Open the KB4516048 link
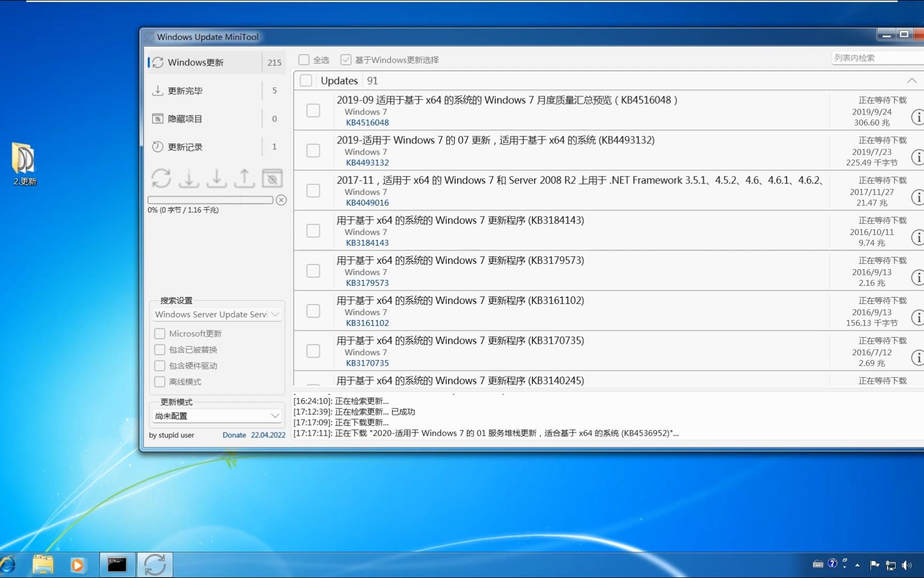 pos(367,123)
